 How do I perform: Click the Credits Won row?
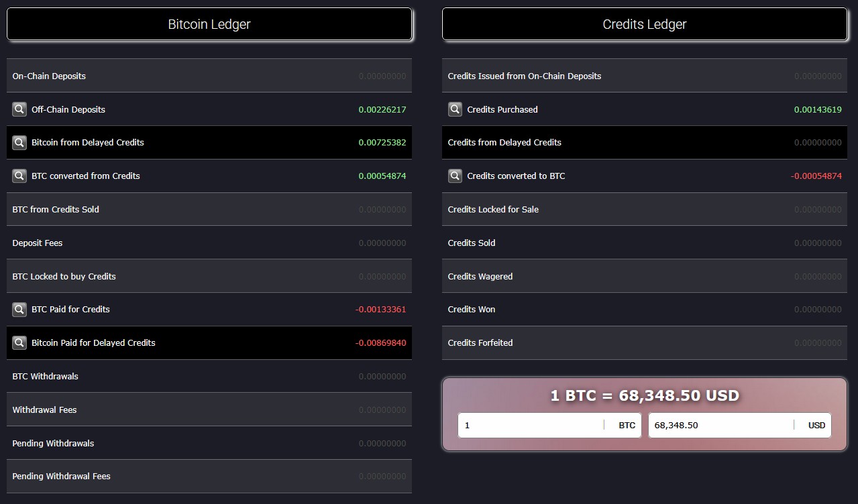(x=644, y=310)
